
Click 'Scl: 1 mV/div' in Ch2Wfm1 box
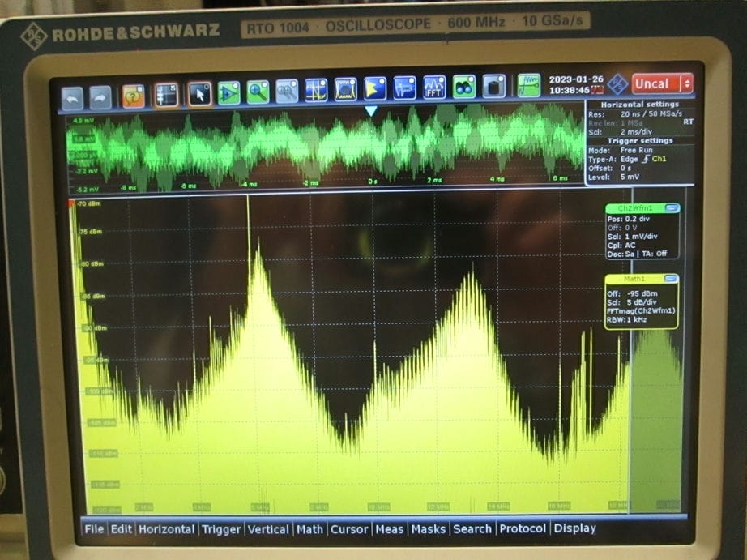point(632,237)
